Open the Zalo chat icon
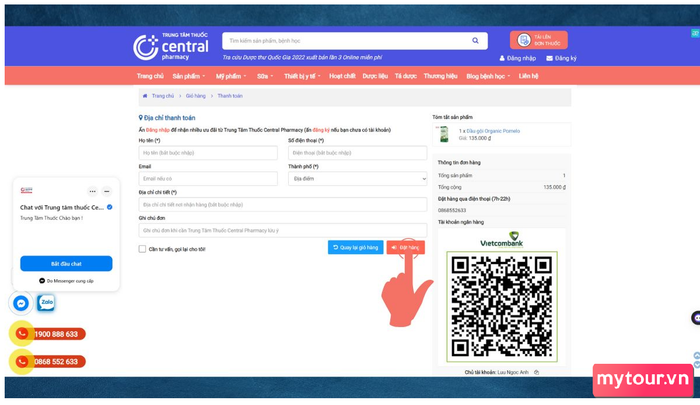 tap(46, 302)
